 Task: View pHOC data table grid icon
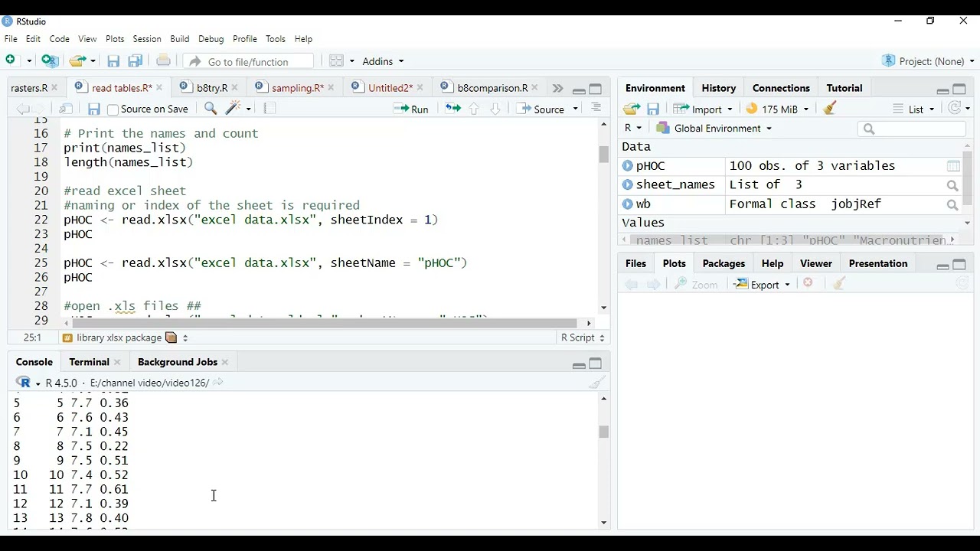coord(953,166)
